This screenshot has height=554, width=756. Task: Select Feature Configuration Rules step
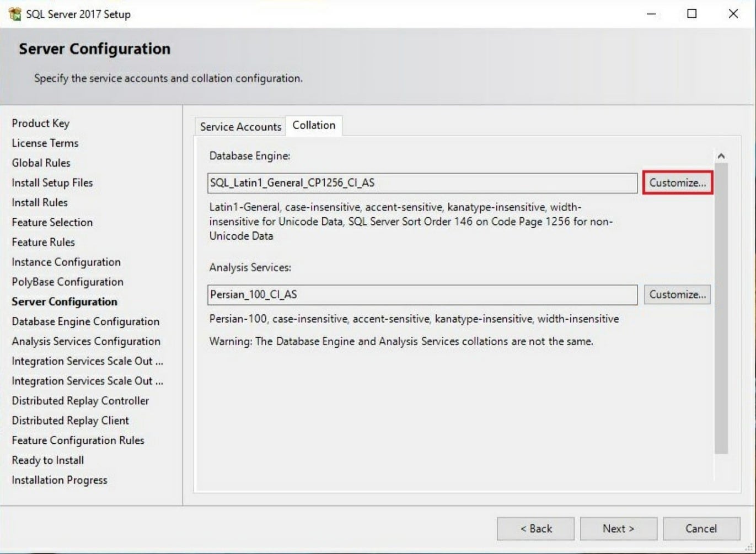78,441
